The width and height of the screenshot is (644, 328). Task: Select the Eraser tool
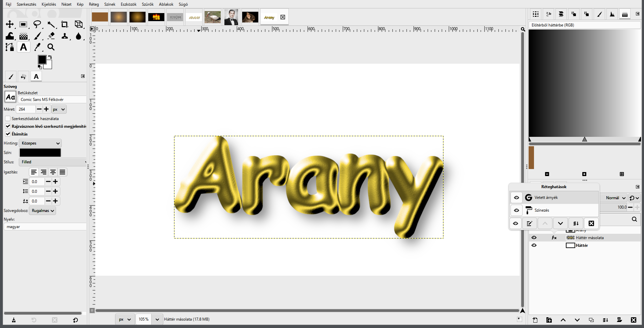click(51, 36)
